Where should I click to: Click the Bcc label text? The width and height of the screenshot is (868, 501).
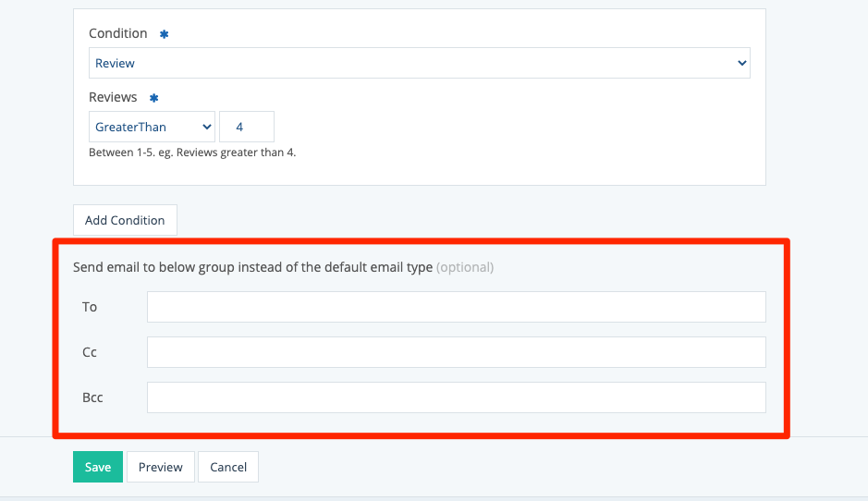92,397
